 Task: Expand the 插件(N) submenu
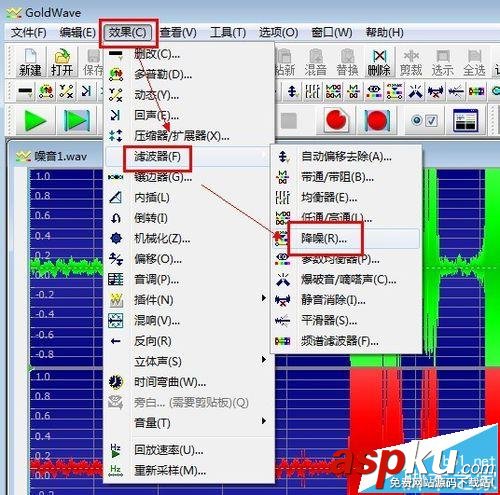click(x=188, y=300)
